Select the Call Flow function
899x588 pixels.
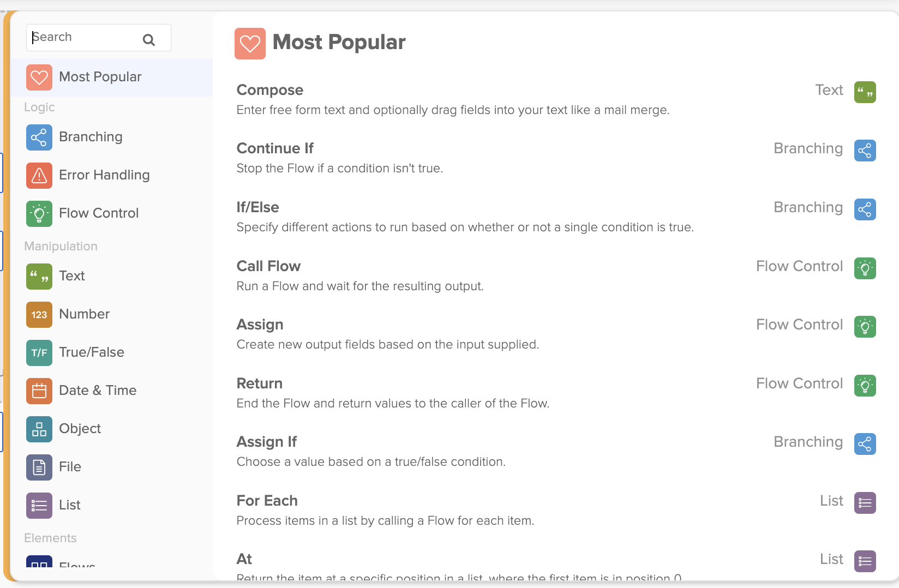coord(268,266)
